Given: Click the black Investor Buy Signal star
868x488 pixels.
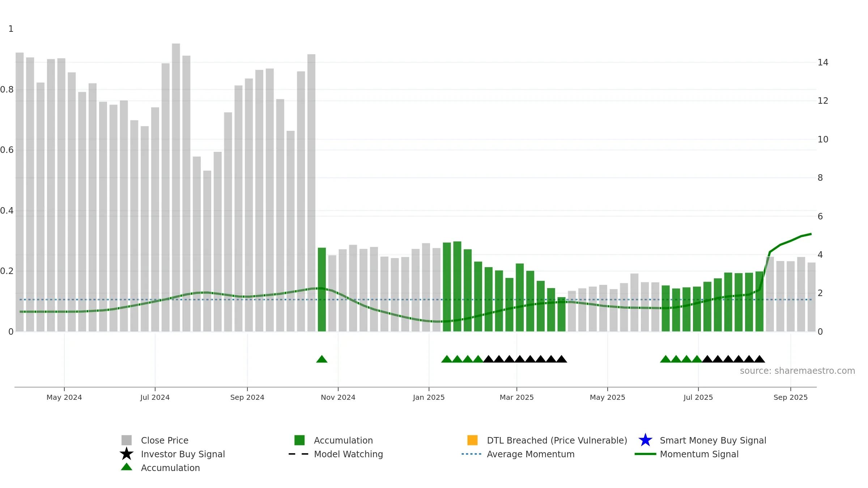Looking at the screenshot, I should pos(127,454).
